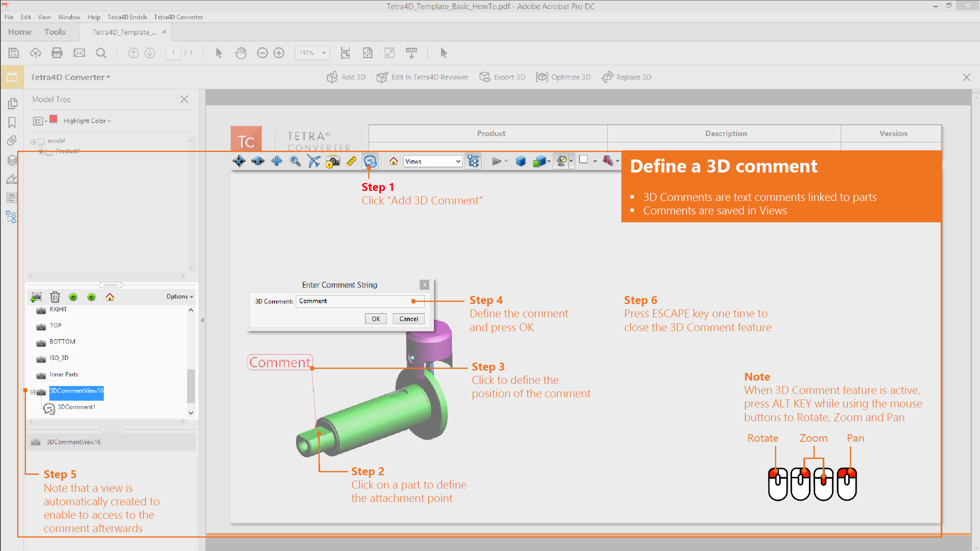Click the red highlight color swatch
Viewport: 980px width, 551px height.
[x=54, y=119]
